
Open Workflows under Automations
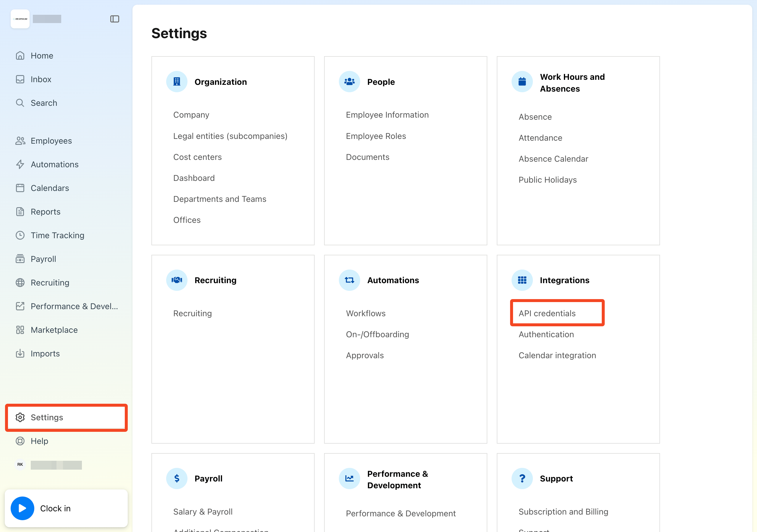pyautogui.click(x=366, y=313)
